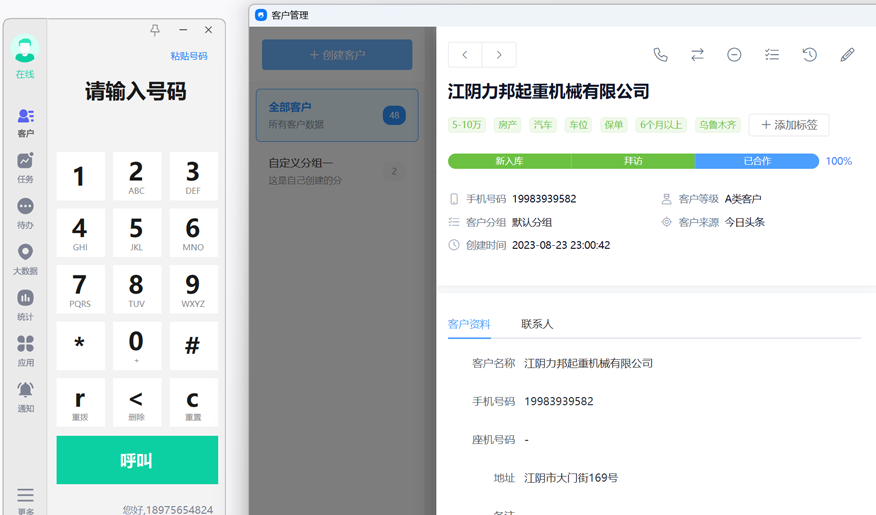Viewport: 876px width, 515px height.
Task: Click the 车位 tag
Action: (x=578, y=125)
